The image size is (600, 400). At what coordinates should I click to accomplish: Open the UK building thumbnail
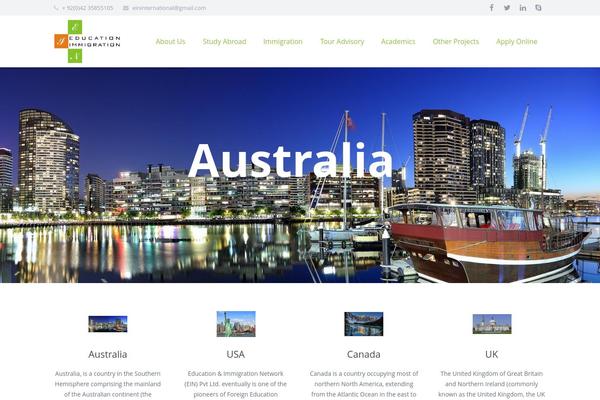click(492, 324)
